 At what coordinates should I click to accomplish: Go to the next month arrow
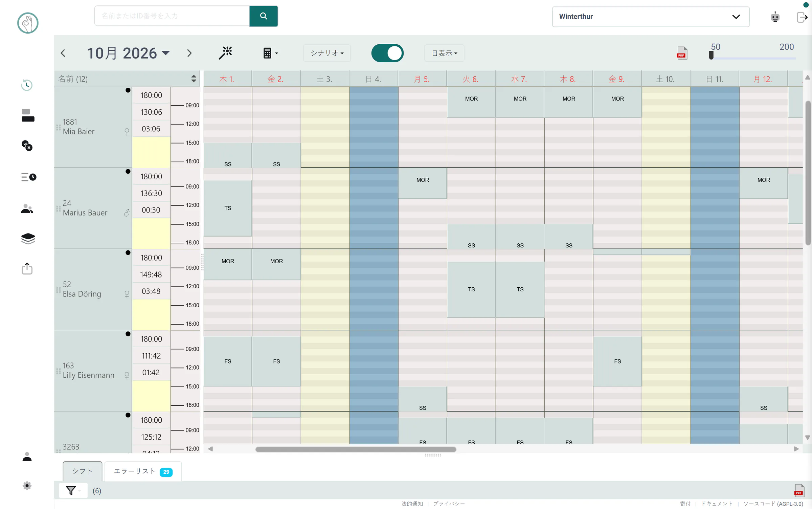pyautogui.click(x=189, y=53)
